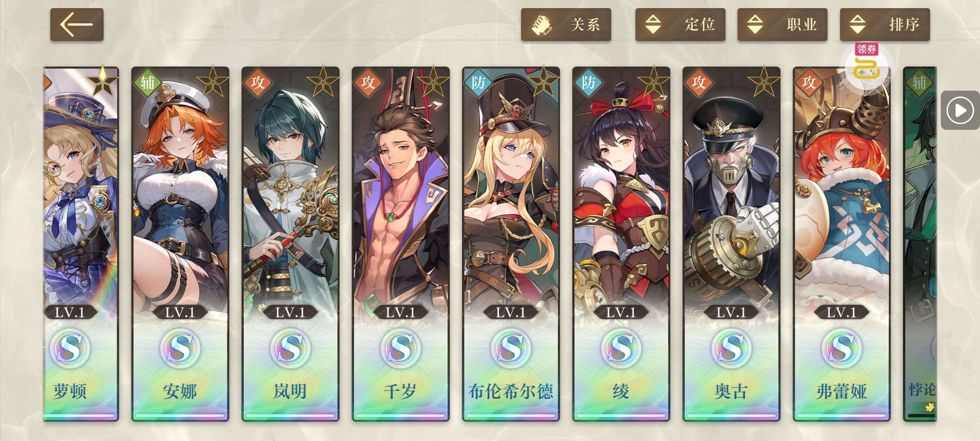Select the 萝顿 character name label
The height and width of the screenshot is (441, 980).
tap(70, 391)
